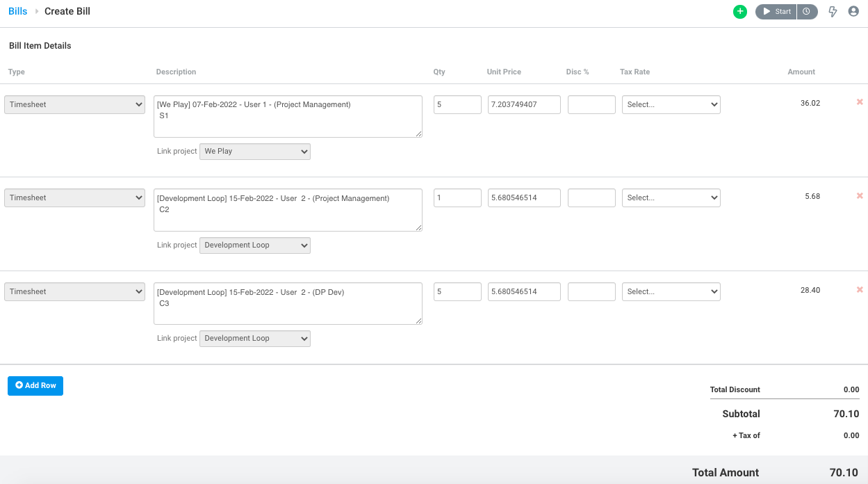The image size is (868, 484).
Task: Click the Amount column header
Action: 801,72
